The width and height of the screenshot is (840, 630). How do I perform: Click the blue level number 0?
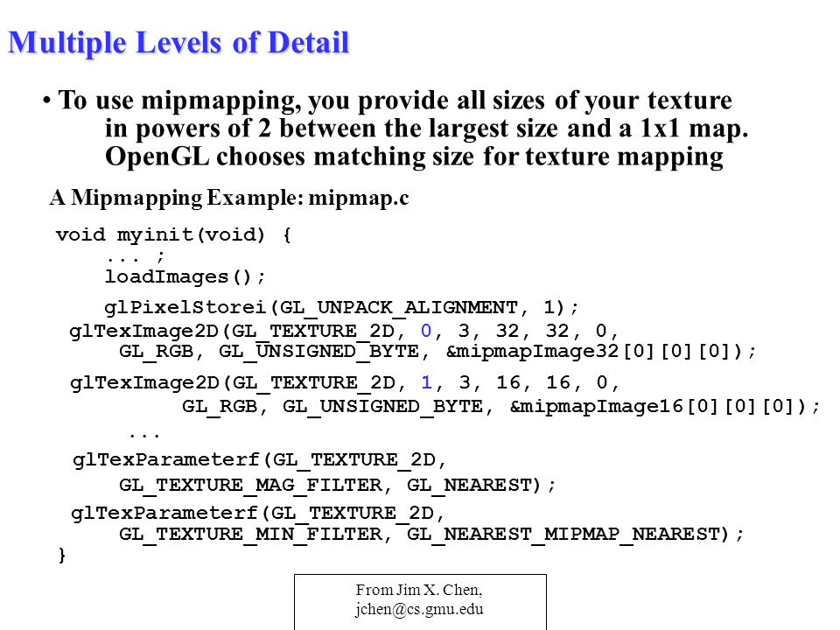tap(426, 331)
